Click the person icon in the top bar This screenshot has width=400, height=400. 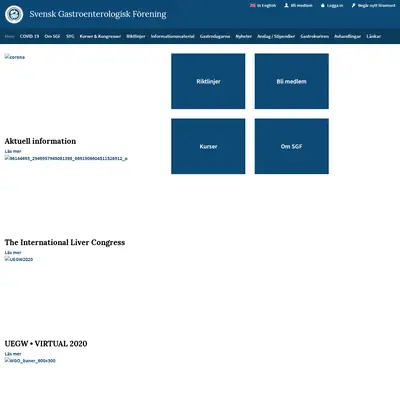tap(286, 5)
